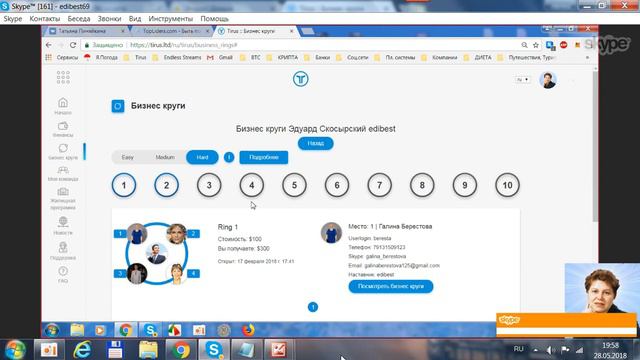Open Моя команда team section
The width and height of the screenshot is (640, 360).
63,173
